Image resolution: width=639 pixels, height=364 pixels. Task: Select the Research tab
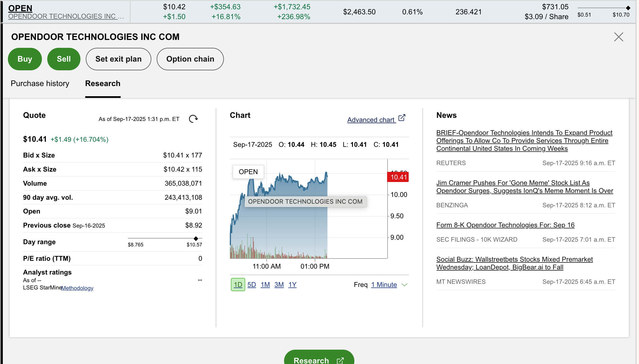pyautogui.click(x=103, y=84)
